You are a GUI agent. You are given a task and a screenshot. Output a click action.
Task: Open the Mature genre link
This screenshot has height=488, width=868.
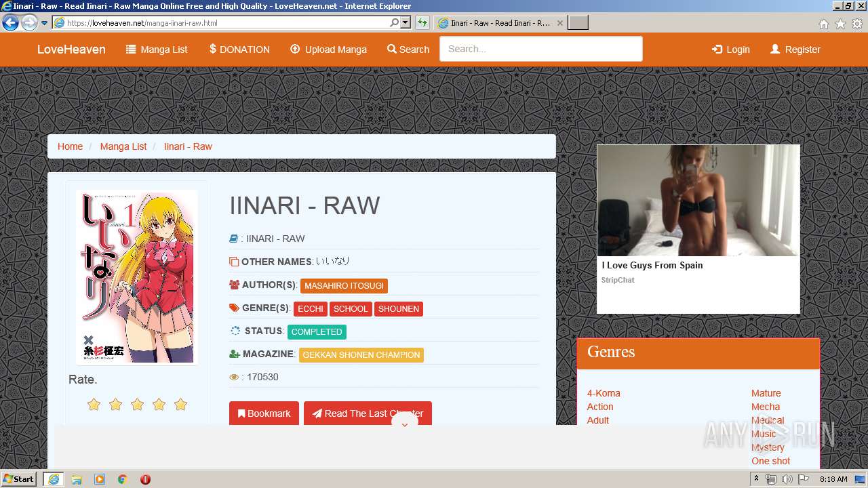[766, 393]
